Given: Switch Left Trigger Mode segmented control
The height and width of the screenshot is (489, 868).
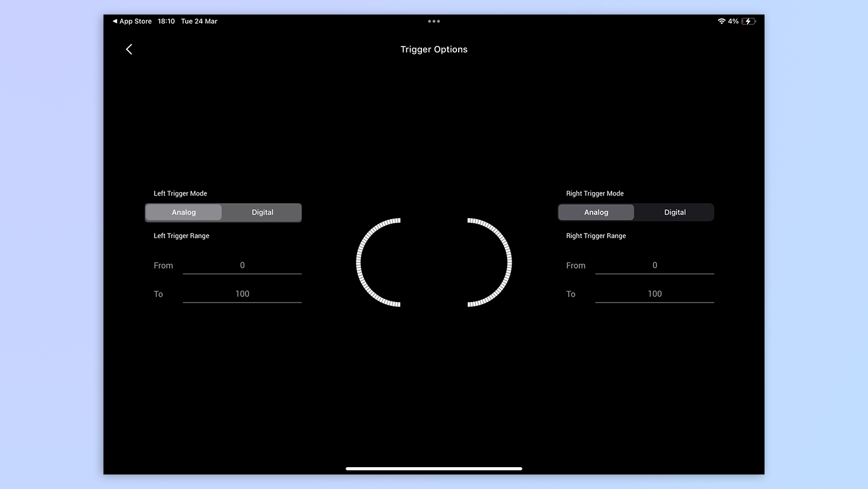Looking at the screenshot, I should click(223, 212).
